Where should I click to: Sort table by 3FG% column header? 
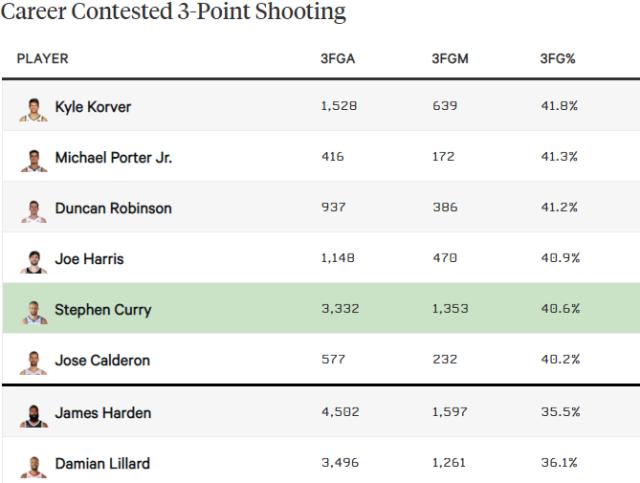pyautogui.click(x=558, y=59)
